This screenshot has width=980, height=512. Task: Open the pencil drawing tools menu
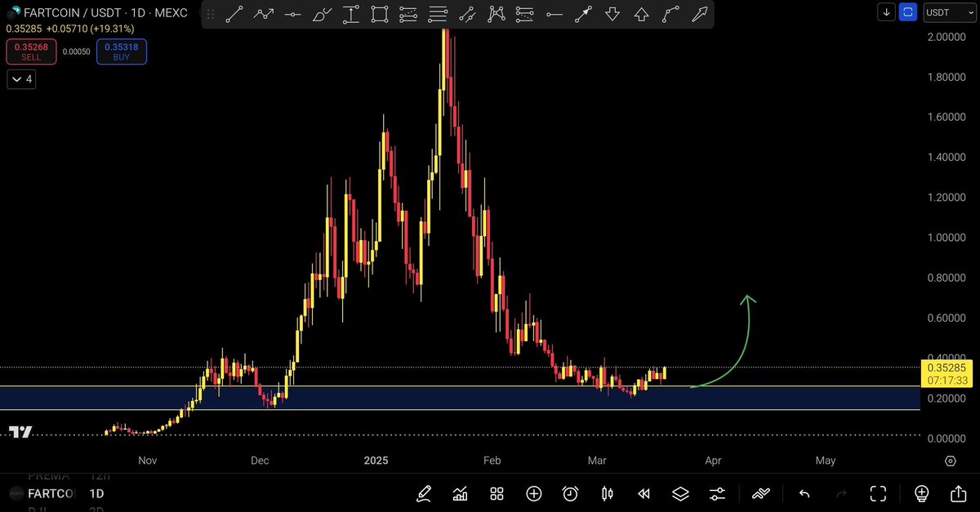click(424, 492)
